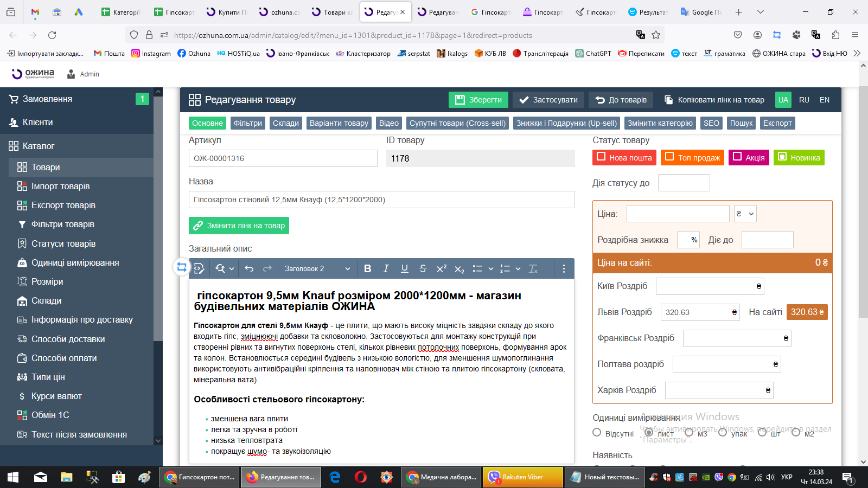Open Заголовок 2 heading style dropdown
The image size is (868, 488).
click(317, 268)
